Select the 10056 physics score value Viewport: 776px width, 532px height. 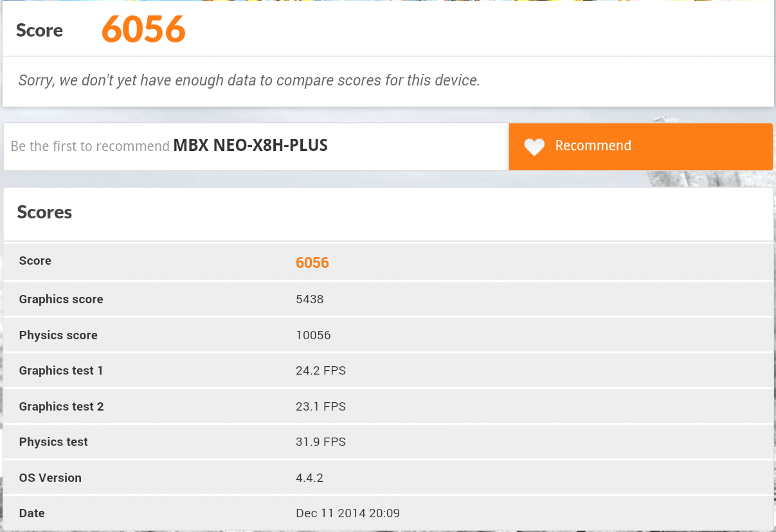pos(313,335)
